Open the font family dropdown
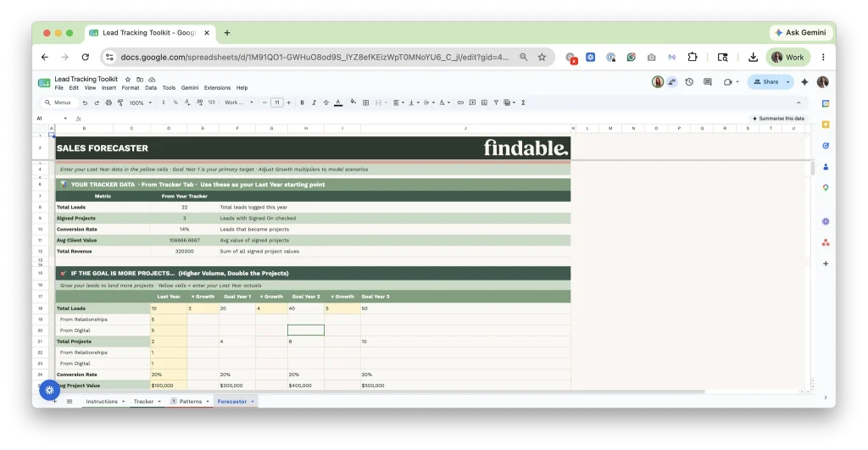Screen dimensions: 868x450 tap(238, 103)
